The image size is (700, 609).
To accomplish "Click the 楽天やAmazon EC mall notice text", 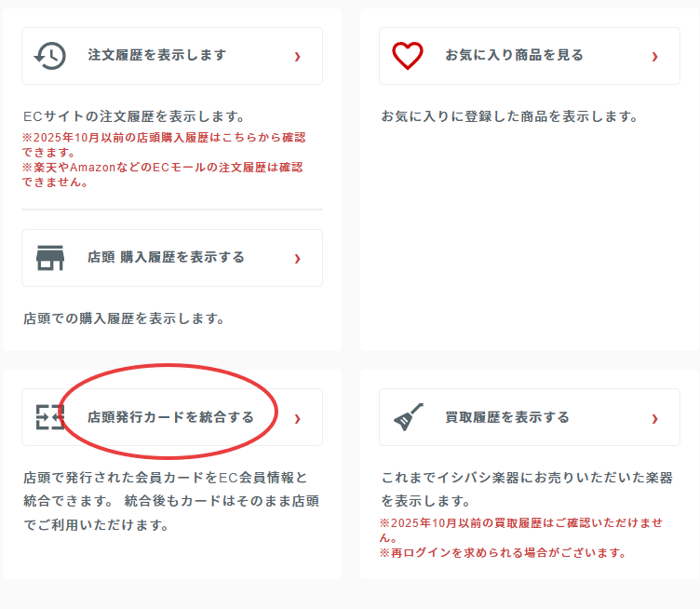I will pyautogui.click(x=164, y=174).
